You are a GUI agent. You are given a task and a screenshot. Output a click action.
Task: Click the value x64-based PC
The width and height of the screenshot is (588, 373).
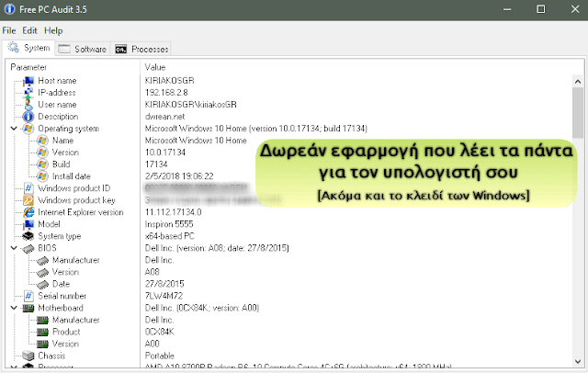pyautogui.click(x=170, y=236)
